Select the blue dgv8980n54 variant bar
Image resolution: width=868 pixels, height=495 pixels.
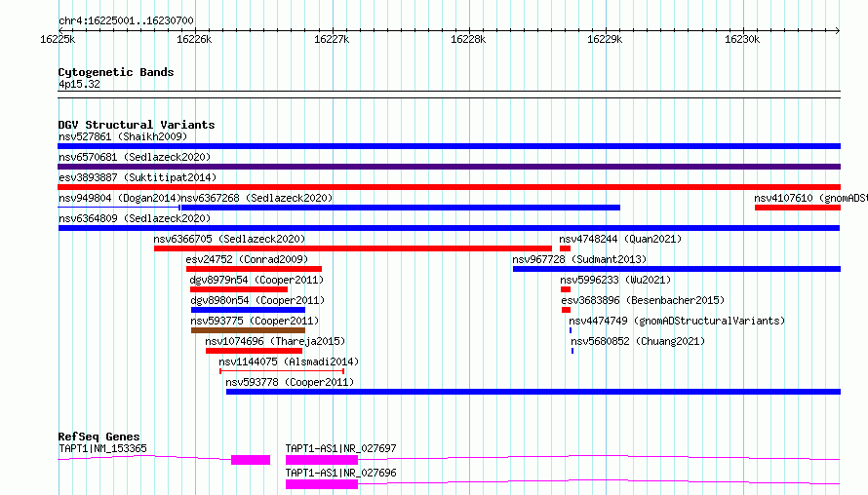(x=248, y=310)
